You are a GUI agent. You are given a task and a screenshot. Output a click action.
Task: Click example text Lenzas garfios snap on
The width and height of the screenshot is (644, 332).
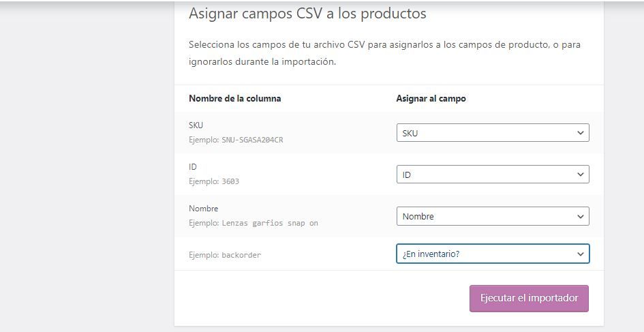click(x=270, y=223)
